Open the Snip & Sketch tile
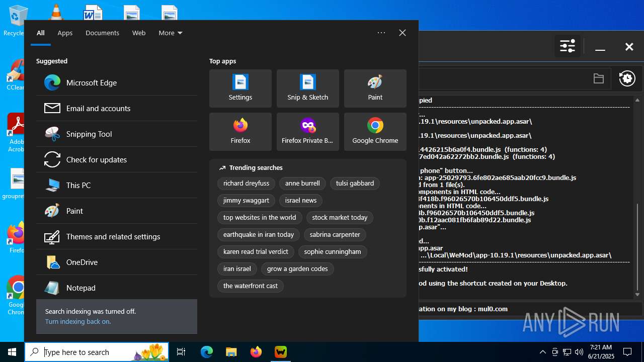This screenshot has height=362, width=644. coord(308,88)
